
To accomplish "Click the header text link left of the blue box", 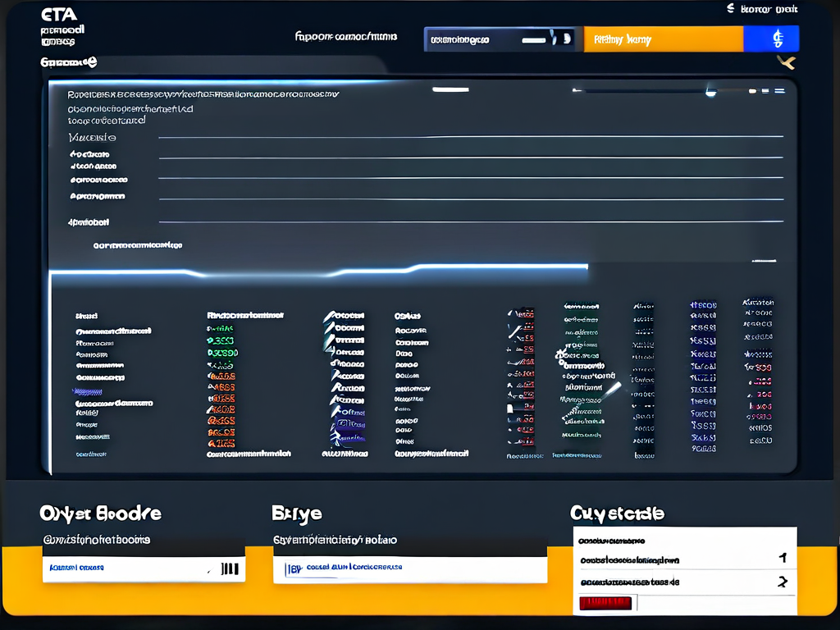I will point(345,36).
